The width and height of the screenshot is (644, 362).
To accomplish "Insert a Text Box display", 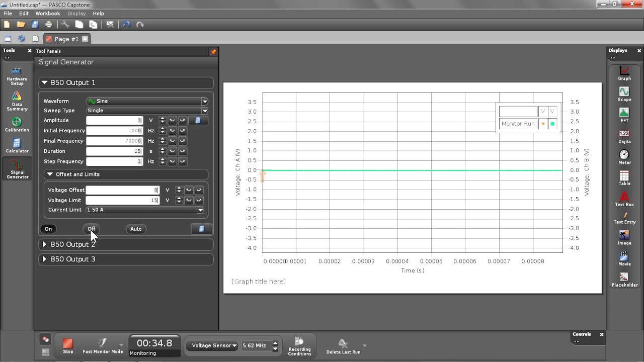I will click(624, 200).
